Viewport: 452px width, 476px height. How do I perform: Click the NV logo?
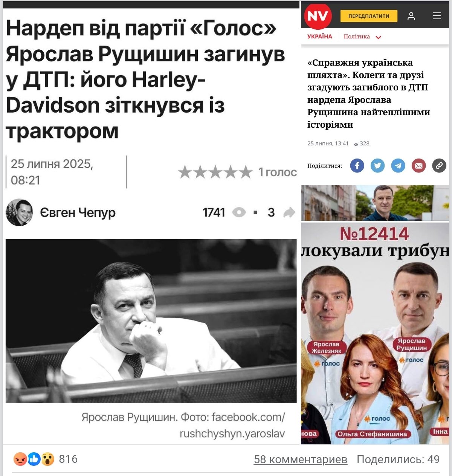318,16
